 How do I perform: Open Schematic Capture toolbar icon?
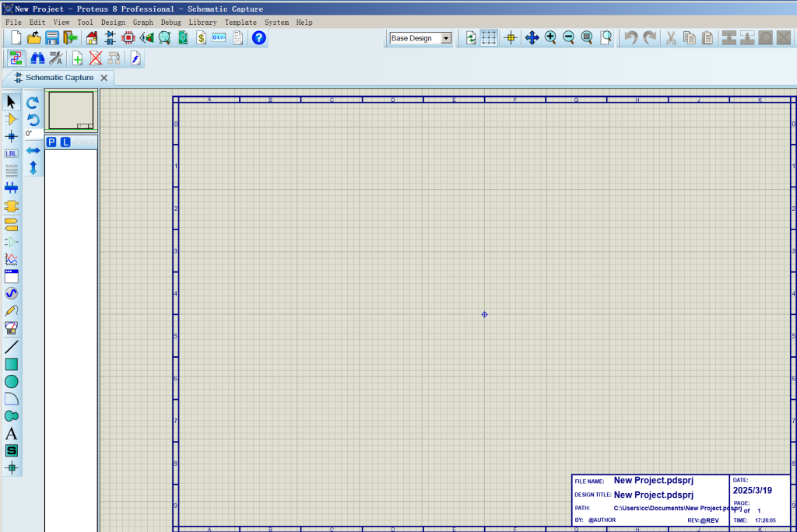(x=110, y=37)
